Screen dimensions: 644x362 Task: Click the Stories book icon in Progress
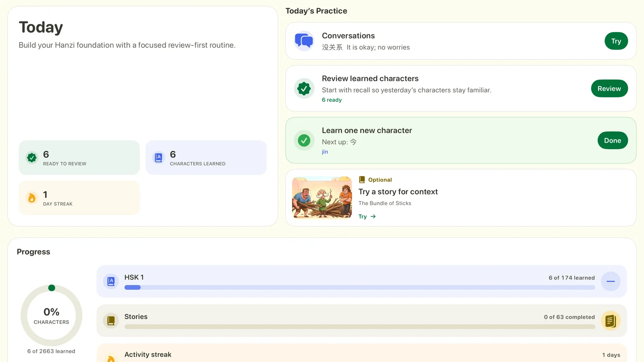[x=111, y=321]
